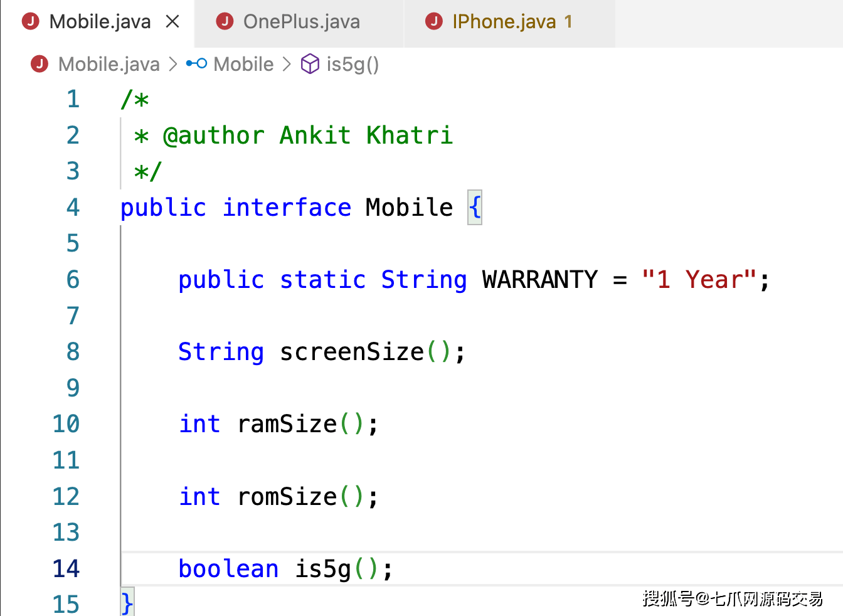Click the 'screenSize' method name
843x616 pixels.
352,352
